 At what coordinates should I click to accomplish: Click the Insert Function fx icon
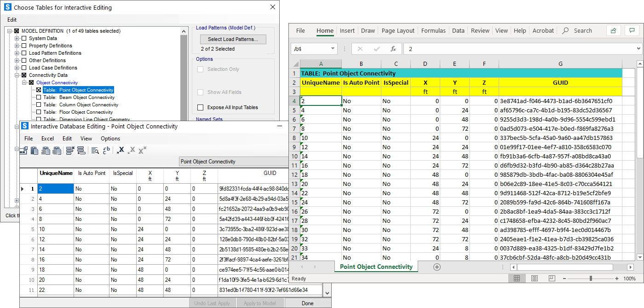click(393, 49)
